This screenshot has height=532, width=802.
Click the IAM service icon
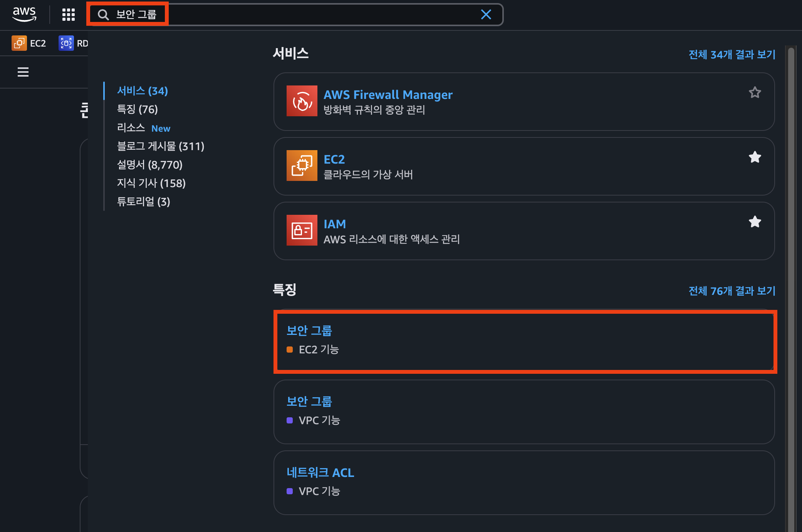pos(302,230)
